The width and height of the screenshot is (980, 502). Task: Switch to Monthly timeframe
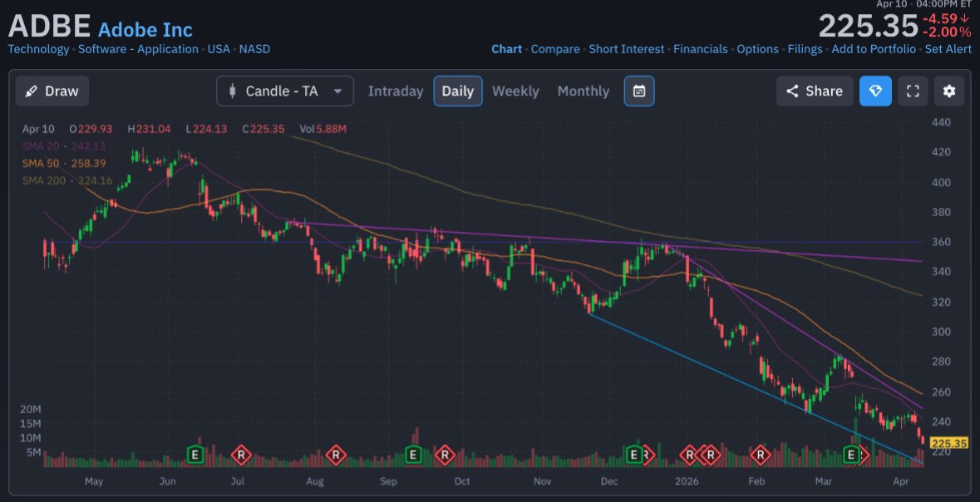tap(584, 91)
